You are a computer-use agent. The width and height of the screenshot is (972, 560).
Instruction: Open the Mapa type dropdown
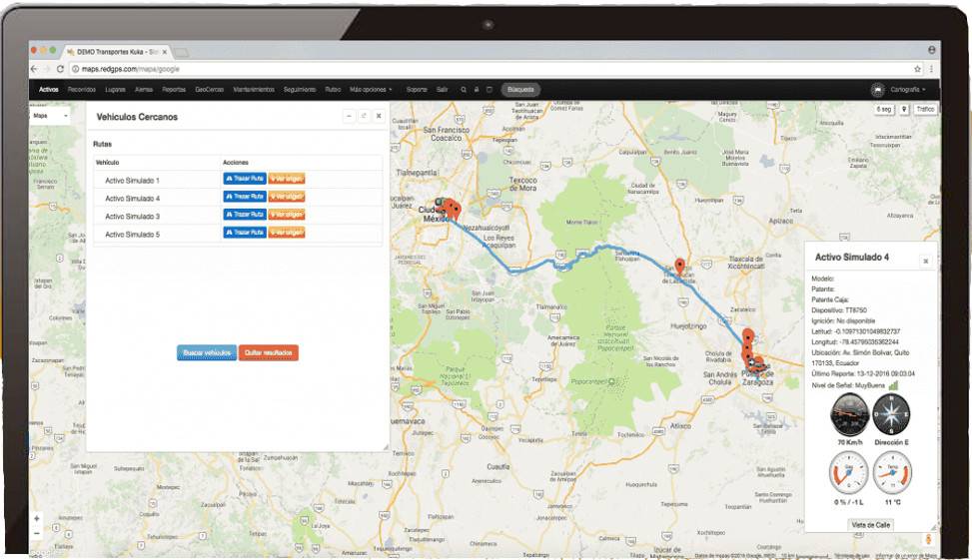[x=51, y=116]
